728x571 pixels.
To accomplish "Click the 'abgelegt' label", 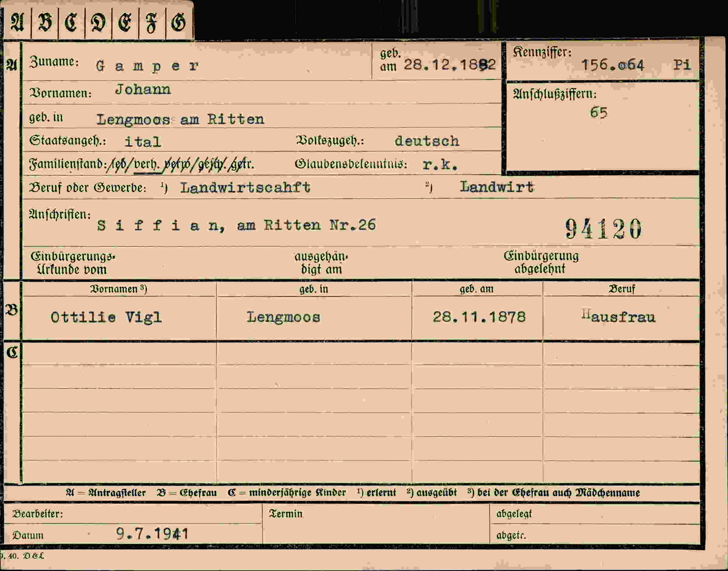I will (x=514, y=514).
